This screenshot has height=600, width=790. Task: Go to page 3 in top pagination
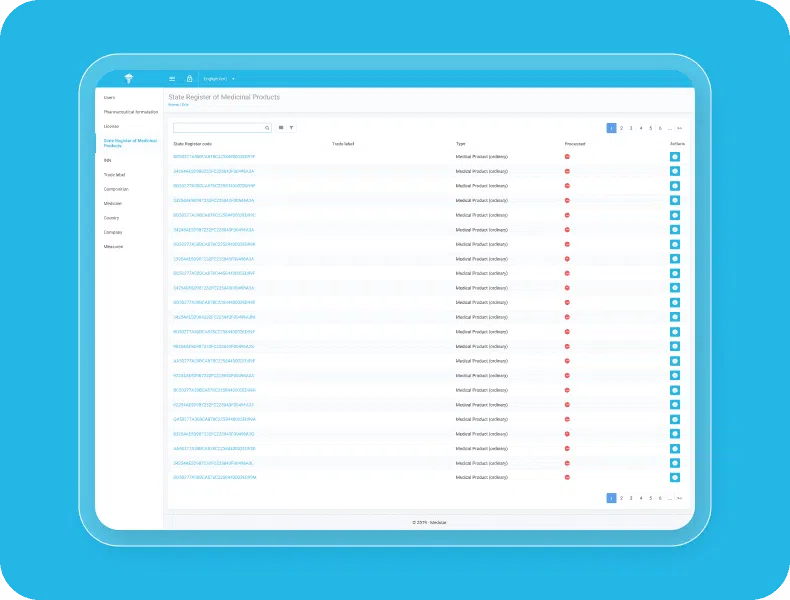(x=631, y=128)
